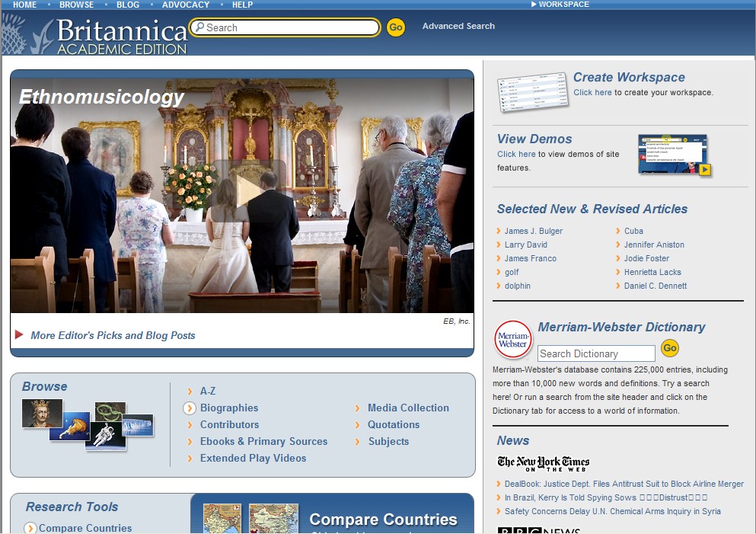
Task: Click the Merriam-Webster round logo
Action: coord(513,340)
